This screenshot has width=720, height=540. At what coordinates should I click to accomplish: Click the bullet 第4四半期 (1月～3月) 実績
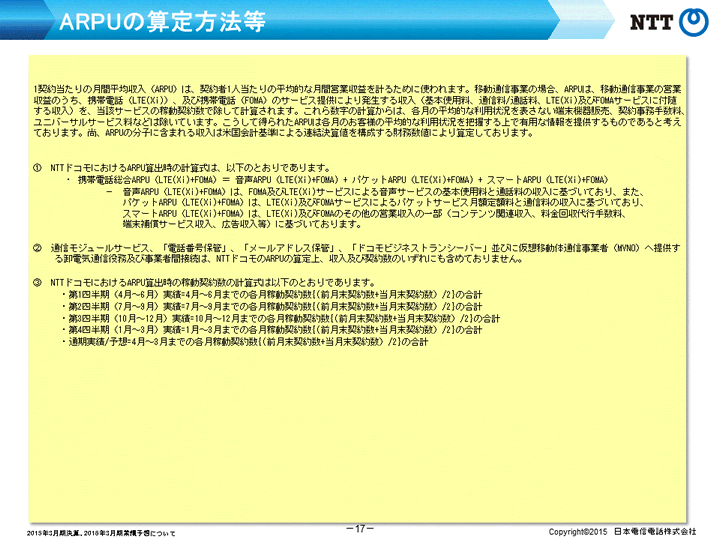pyautogui.click(x=272, y=330)
